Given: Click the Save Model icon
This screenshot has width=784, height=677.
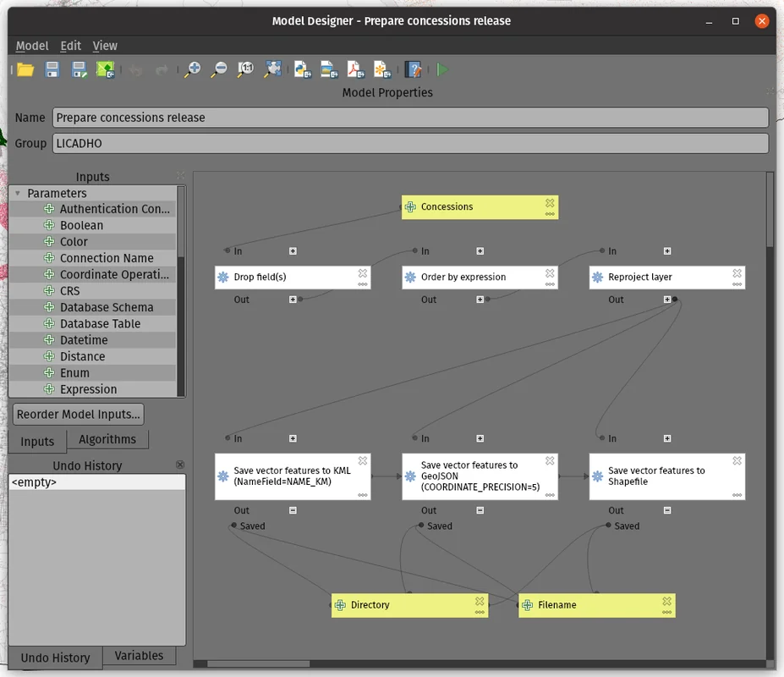Looking at the screenshot, I should 52,69.
